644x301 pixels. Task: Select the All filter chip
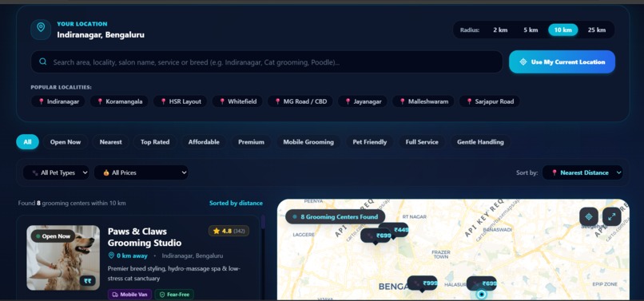tap(27, 142)
